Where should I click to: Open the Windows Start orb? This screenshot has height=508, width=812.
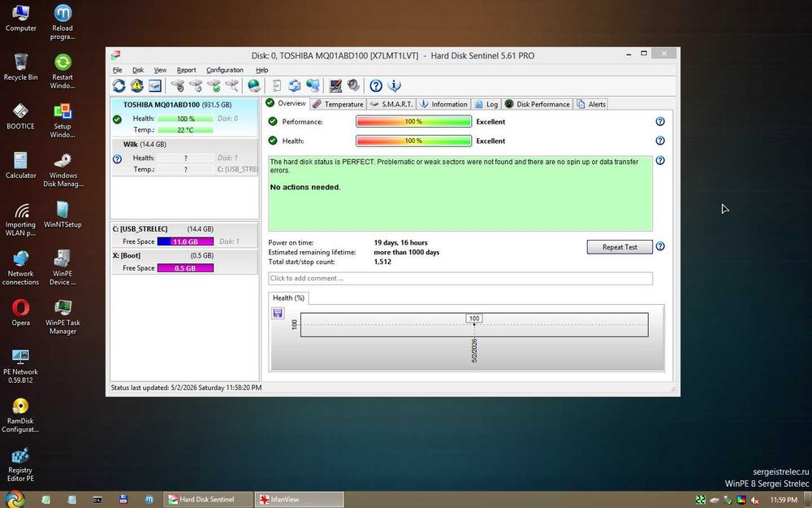[15, 499]
